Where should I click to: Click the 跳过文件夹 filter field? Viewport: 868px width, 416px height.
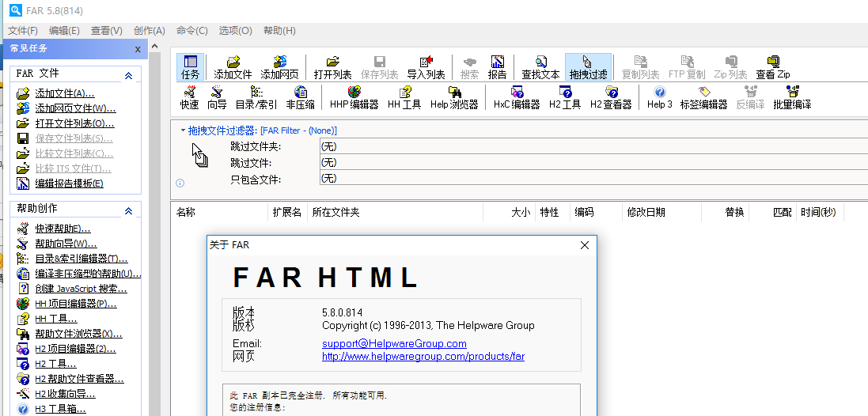(x=593, y=146)
